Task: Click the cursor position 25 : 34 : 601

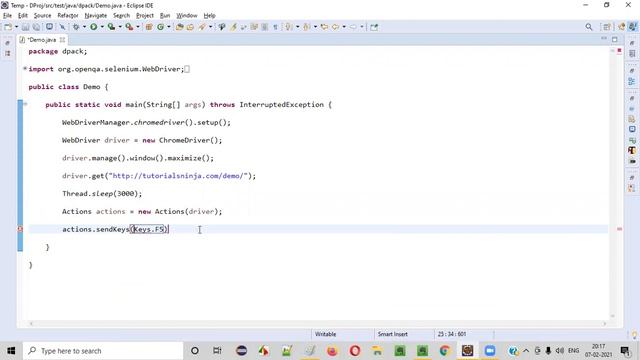Action: tap(451, 334)
